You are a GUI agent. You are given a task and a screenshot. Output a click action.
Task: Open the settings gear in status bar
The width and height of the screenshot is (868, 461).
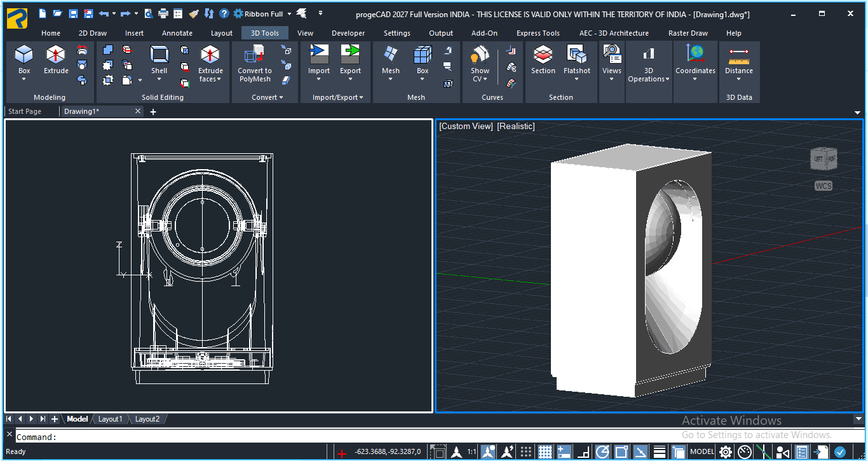(x=725, y=452)
